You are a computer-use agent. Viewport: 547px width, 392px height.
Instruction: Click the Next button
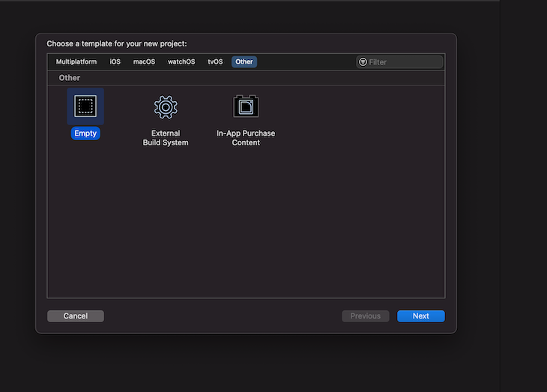(x=421, y=316)
